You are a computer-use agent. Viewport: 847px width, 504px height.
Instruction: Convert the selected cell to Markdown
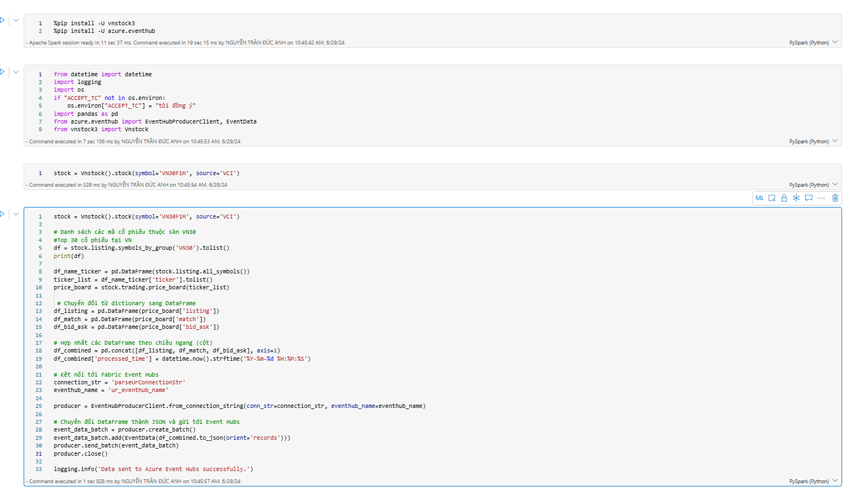[x=759, y=198]
